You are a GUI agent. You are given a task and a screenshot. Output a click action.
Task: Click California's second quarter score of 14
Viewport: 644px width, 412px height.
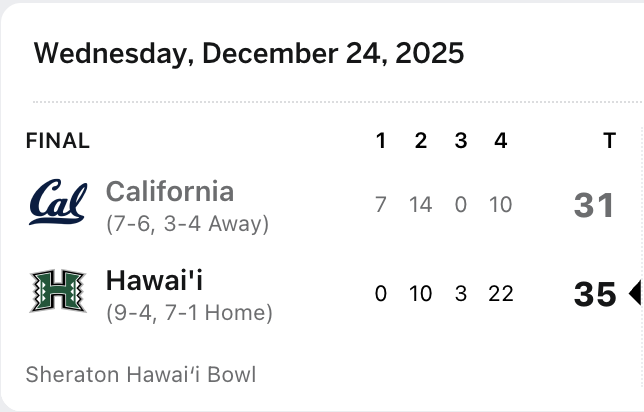click(421, 205)
